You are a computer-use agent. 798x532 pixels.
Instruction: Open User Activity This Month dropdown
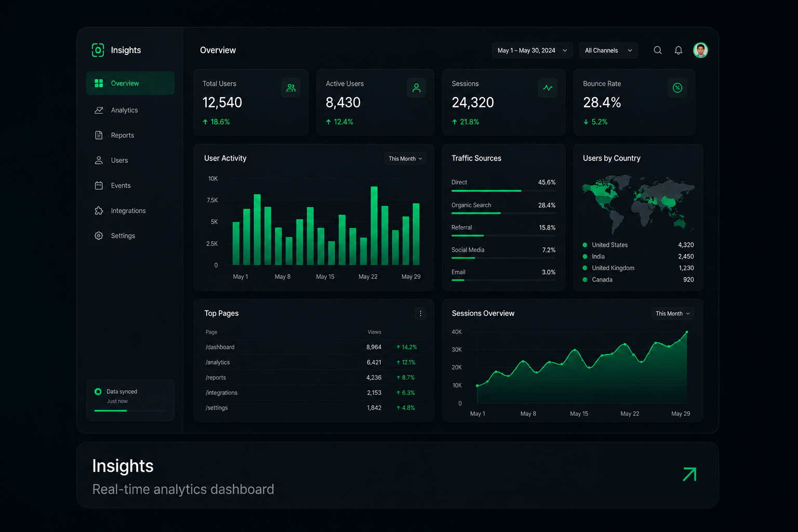click(x=405, y=158)
